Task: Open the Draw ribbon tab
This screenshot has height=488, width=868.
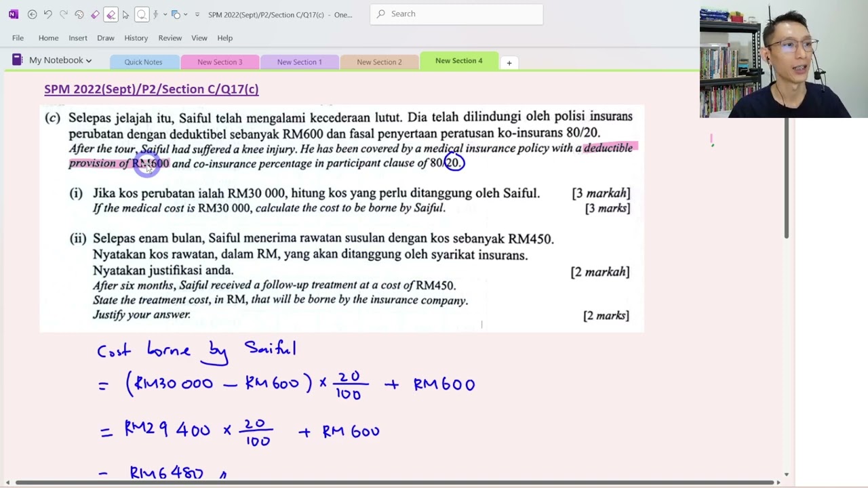Action: pyautogui.click(x=106, y=38)
